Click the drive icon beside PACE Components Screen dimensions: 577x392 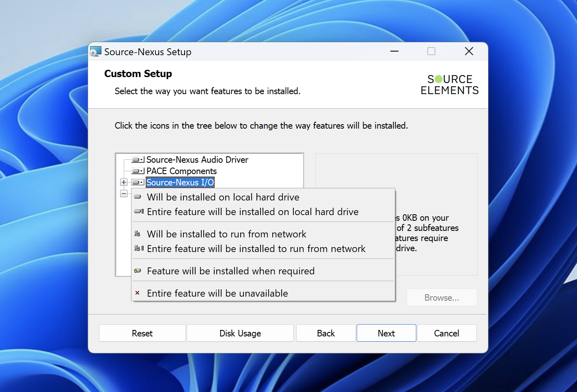click(138, 171)
